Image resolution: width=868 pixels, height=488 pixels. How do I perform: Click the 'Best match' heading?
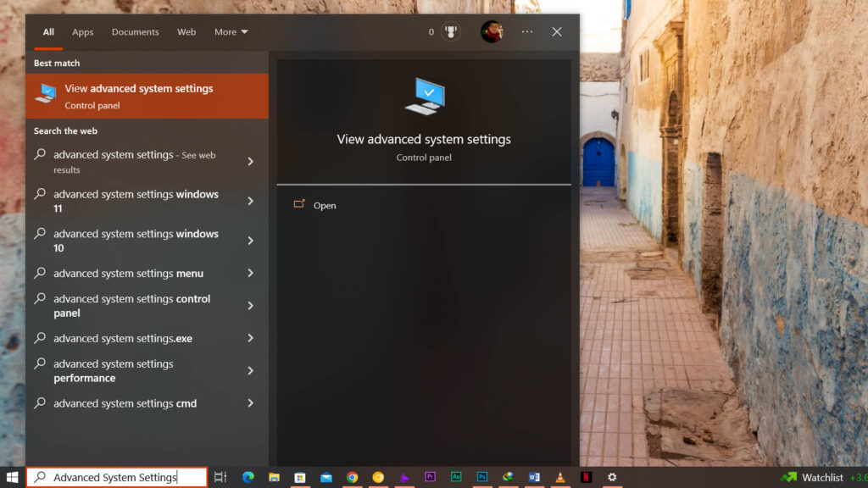(x=57, y=63)
